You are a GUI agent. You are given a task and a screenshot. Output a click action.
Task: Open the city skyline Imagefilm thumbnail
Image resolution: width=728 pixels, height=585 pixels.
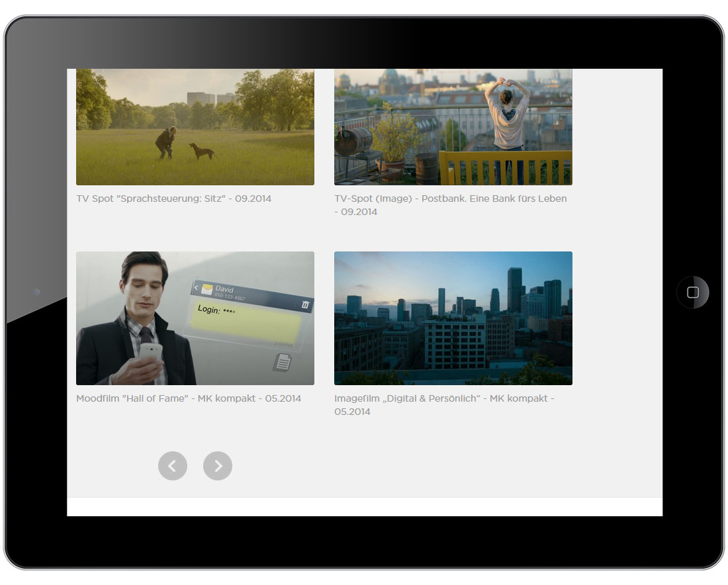453,318
